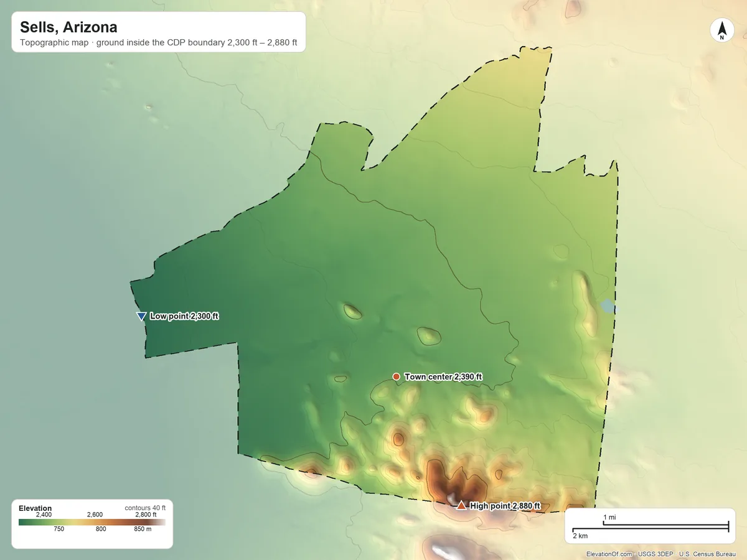Click the town center orange dot marker

pyautogui.click(x=396, y=376)
